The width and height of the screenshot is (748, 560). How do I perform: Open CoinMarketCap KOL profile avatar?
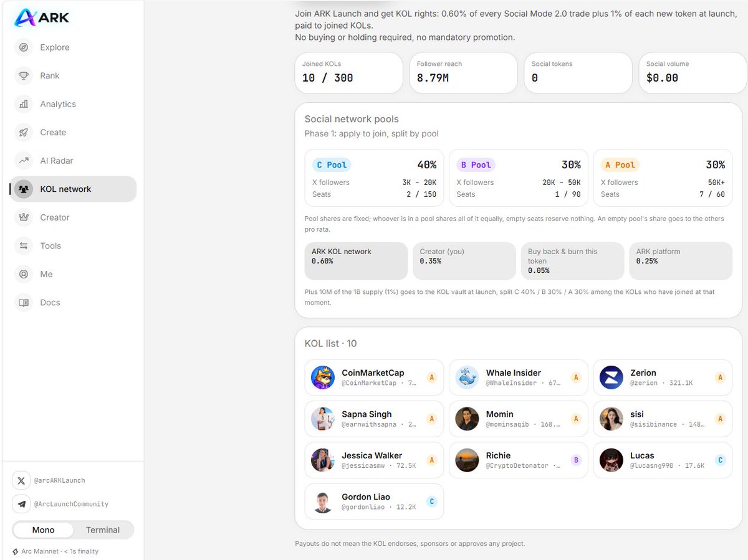[323, 377]
